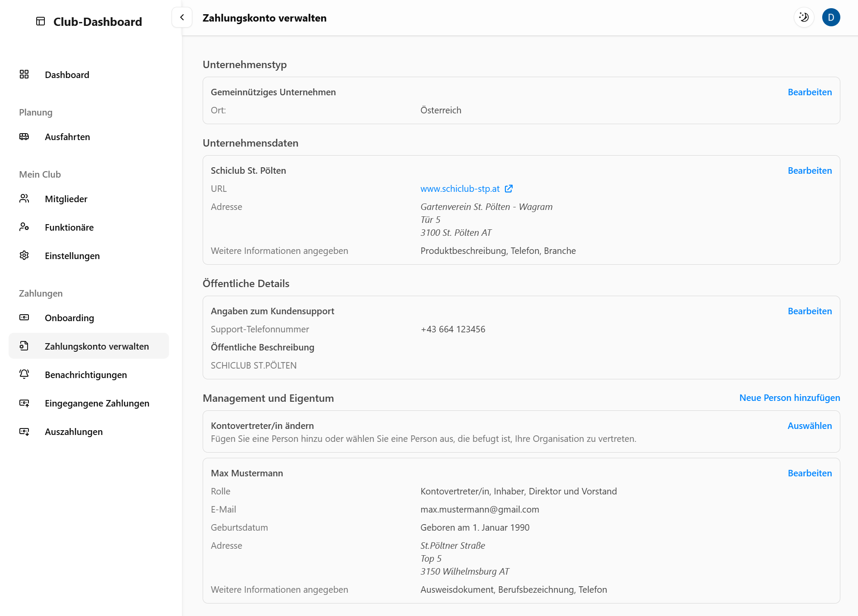Click the Dashboard grid icon

click(x=24, y=75)
